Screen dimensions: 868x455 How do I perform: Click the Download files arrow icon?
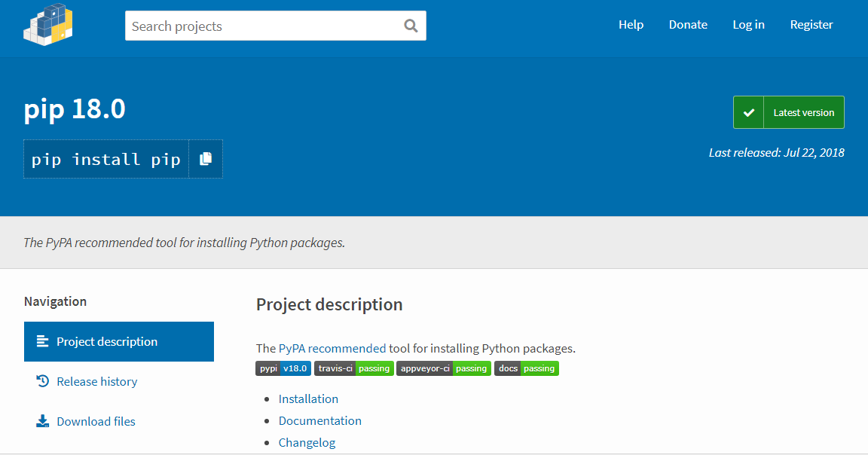pyautogui.click(x=42, y=421)
